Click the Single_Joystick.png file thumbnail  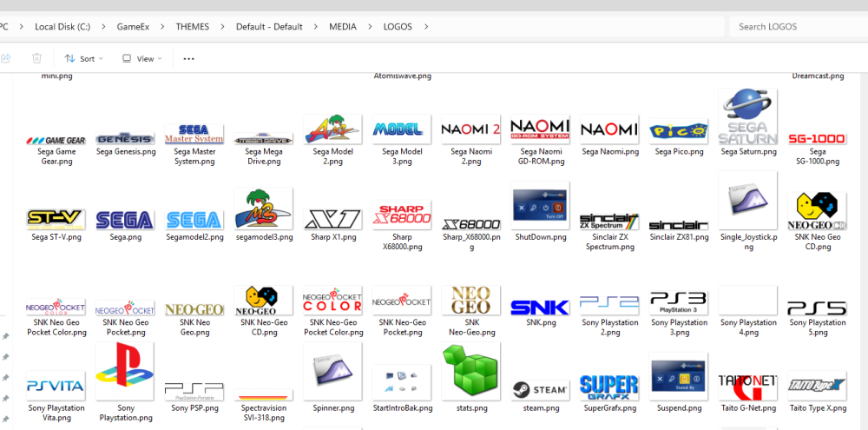coord(748,200)
